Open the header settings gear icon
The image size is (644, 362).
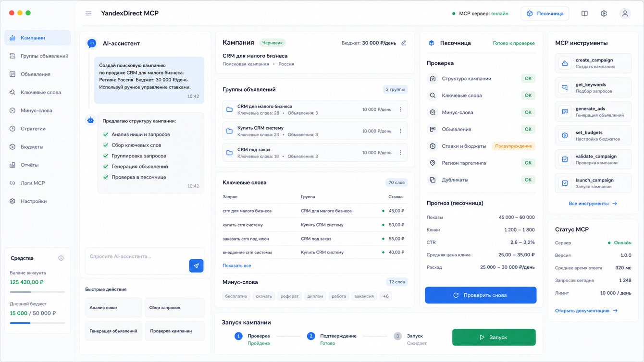pos(604,13)
